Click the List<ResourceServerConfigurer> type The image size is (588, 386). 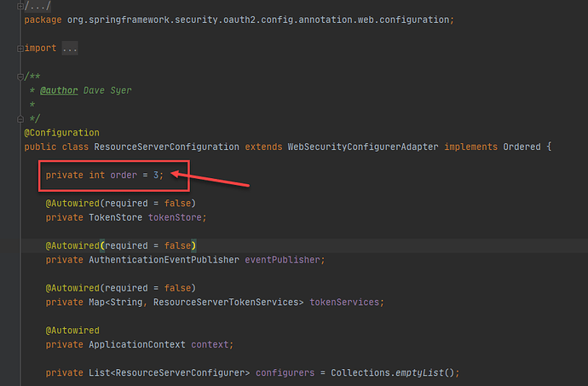pos(169,373)
